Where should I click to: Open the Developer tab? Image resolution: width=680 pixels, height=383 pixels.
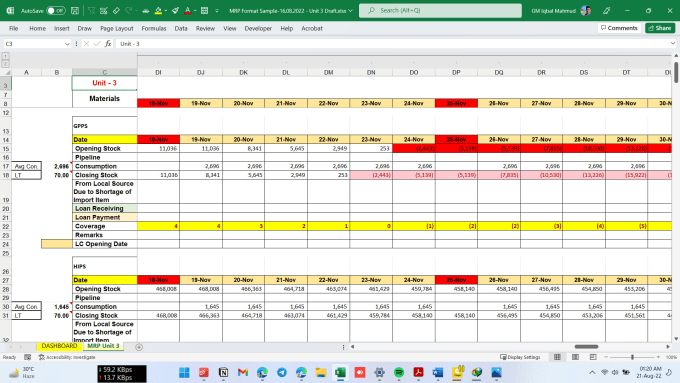pos(258,28)
